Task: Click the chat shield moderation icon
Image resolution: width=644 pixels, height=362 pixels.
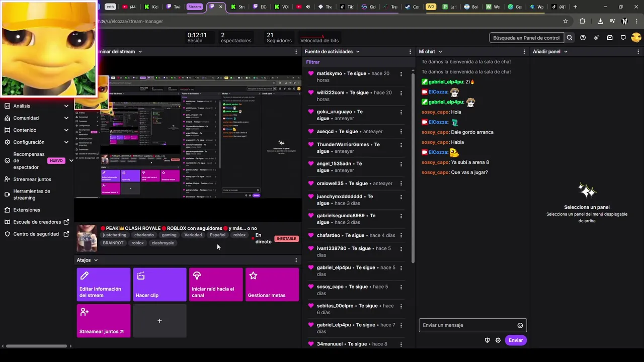Action: (x=487, y=340)
